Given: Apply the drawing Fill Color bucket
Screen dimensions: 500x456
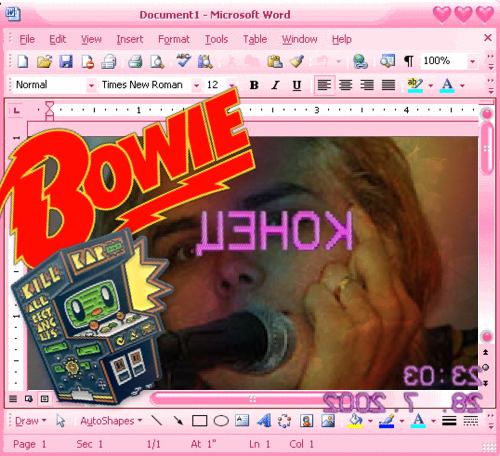Looking at the screenshot, I should (355, 421).
